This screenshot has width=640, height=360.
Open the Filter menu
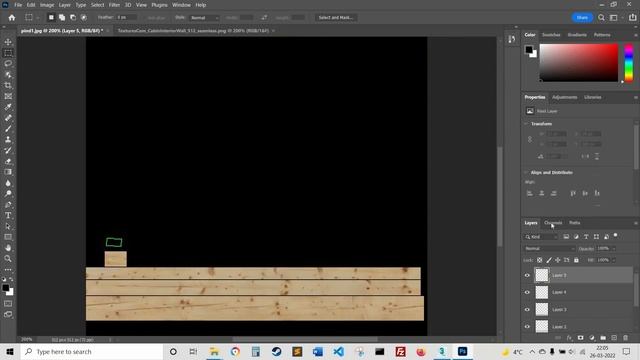point(114,5)
